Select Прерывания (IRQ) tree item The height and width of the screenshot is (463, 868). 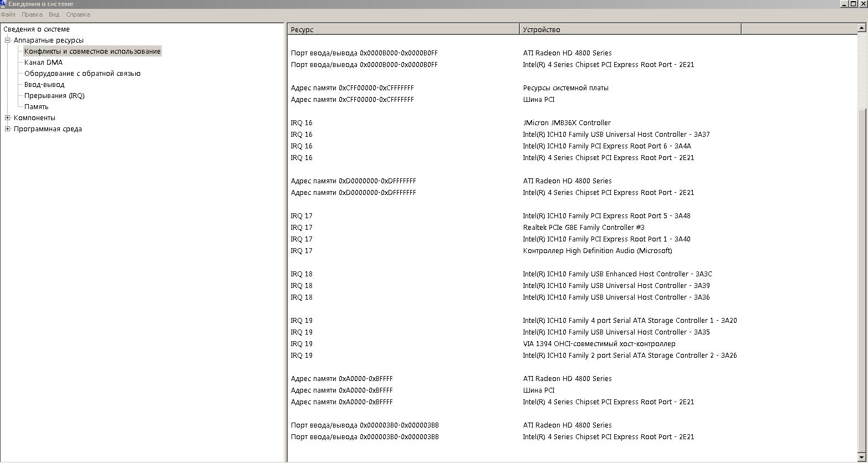54,96
